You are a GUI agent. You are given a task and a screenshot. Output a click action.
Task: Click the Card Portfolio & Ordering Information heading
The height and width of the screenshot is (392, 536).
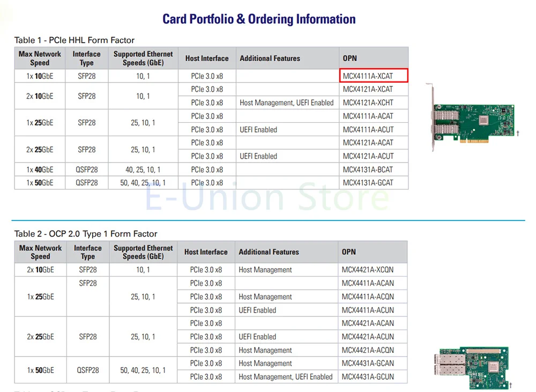click(259, 19)
